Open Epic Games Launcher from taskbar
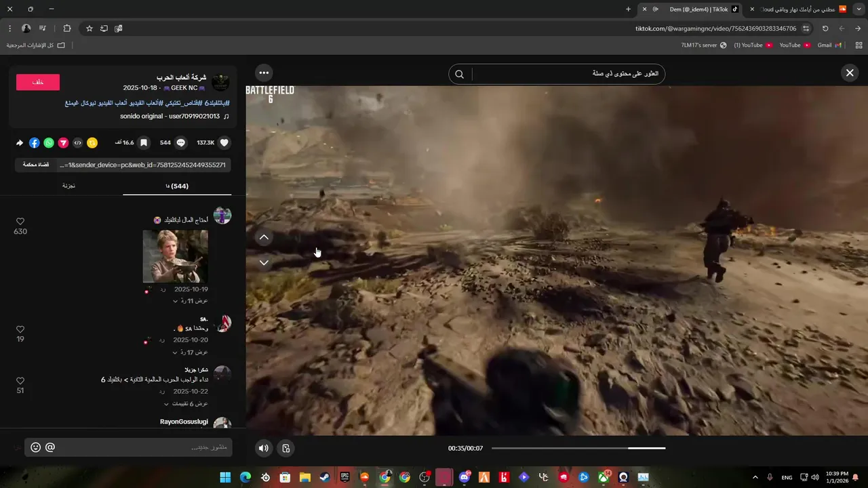The image size is (868, 488). click(x=344, y=477)
